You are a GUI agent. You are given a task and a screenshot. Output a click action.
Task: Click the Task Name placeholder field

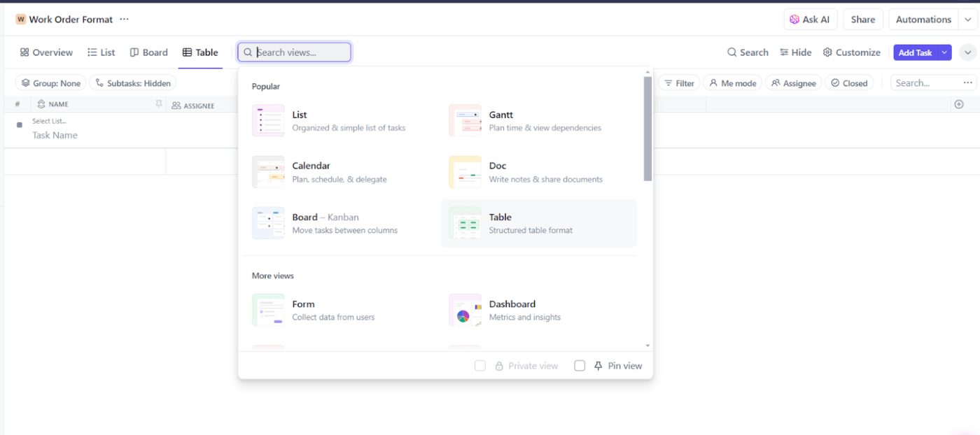(55, 135)
